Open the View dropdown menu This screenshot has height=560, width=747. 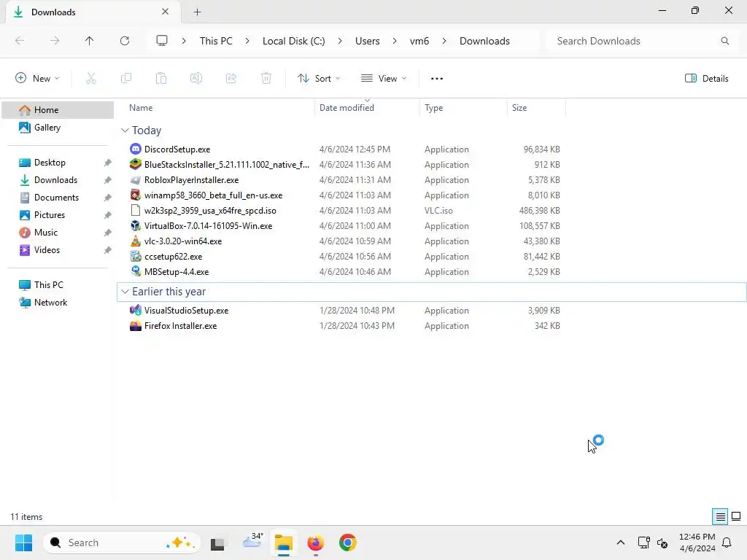384,79
